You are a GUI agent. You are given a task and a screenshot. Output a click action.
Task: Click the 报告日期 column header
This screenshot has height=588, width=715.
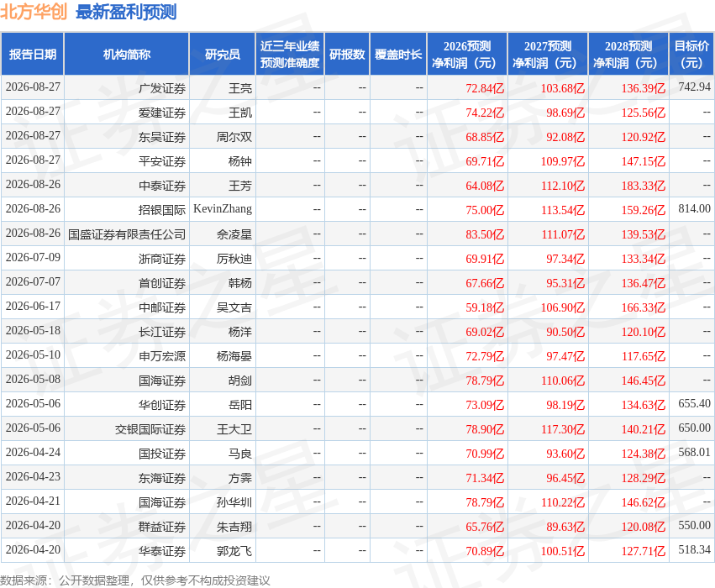(x=33, y=55)
